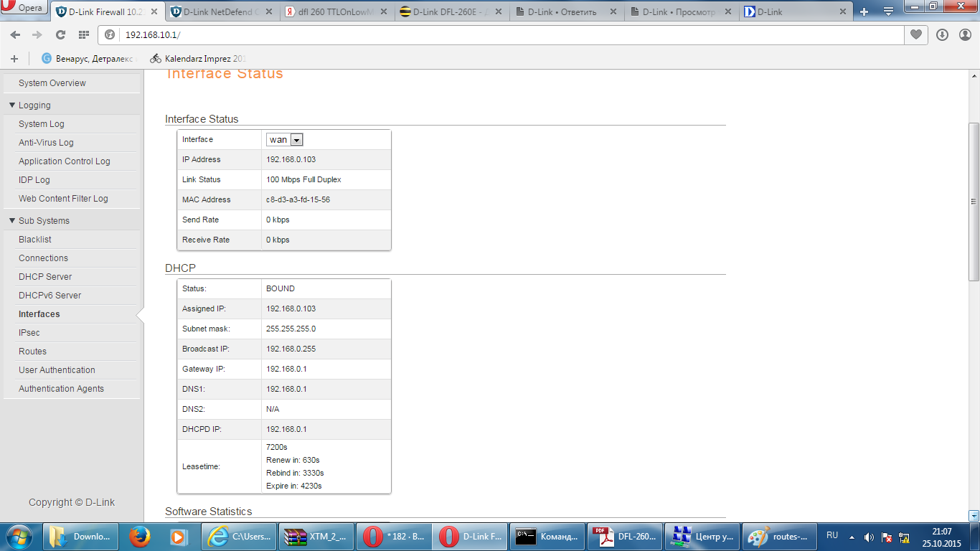
Task: Open the RU language indicator in the tray
Action: [x=832, y=535]
